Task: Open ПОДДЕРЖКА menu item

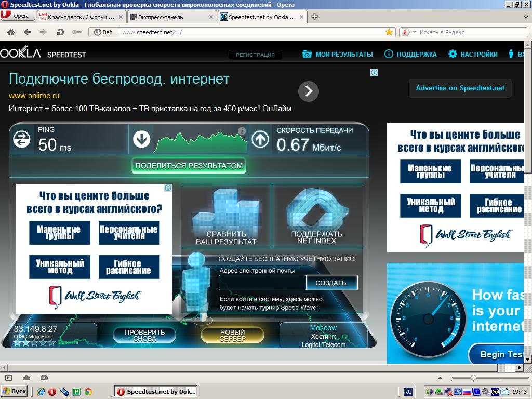Action: pos(417,54)
